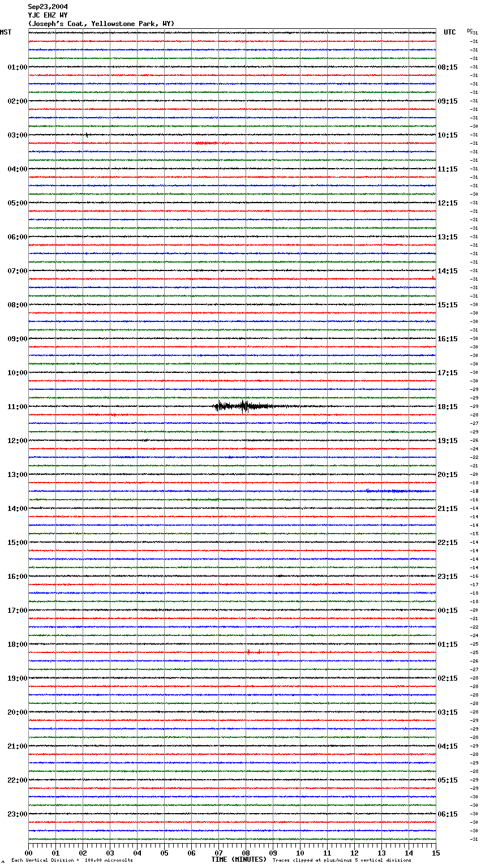The height and width of the screenshot is (868, 481).
Task: Click the red burst on the 03:15 trace
Action: click(205, 143)
